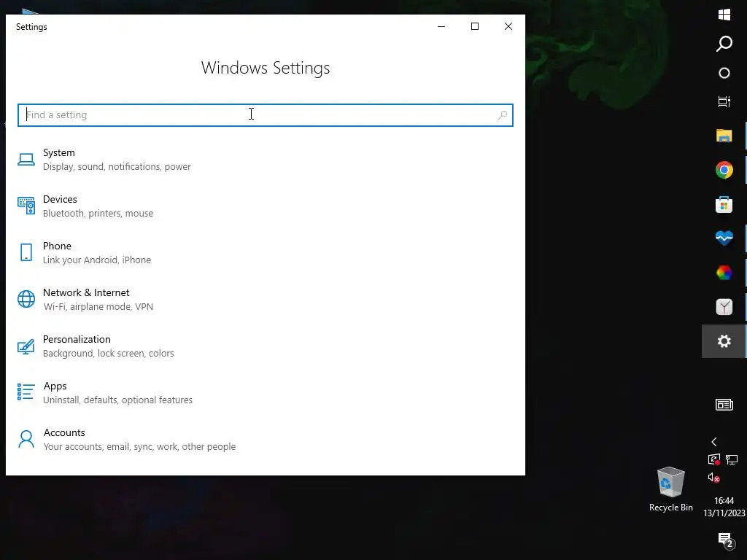Click the magnifier icon in search box
This screenshot has width=747, height=560.
503,114
